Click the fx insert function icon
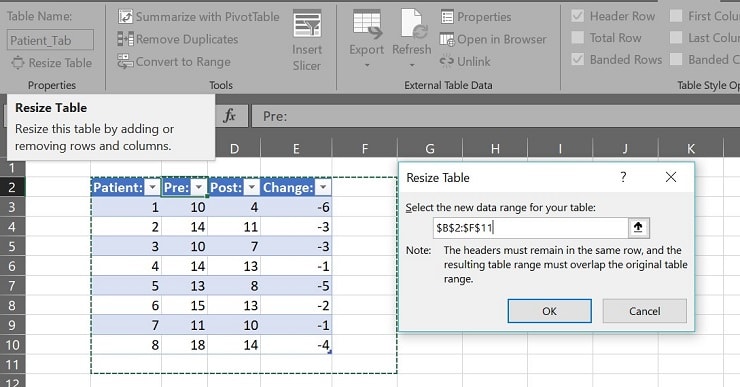The image size is (740, 387). coord(229,116)
